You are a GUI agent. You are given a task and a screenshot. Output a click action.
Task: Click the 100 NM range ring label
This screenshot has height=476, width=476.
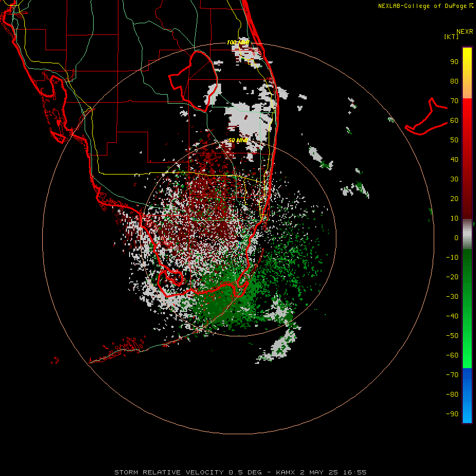click(238, 42)
